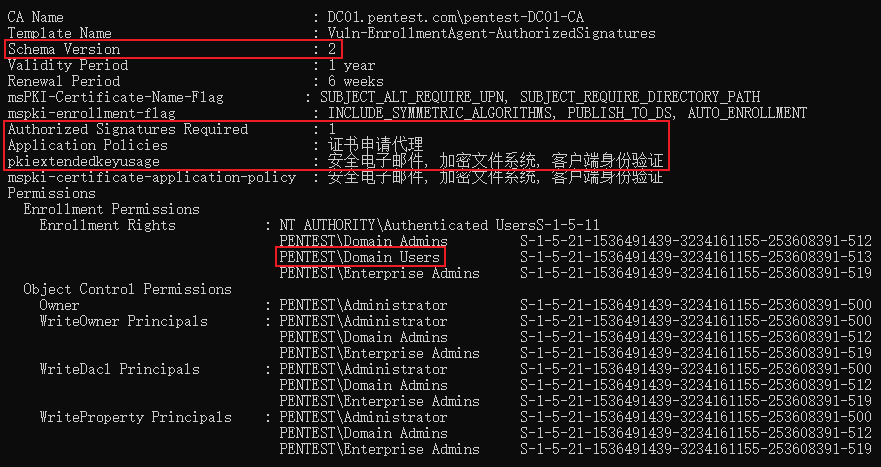Click the WriteOwner Principals label
Viewport: 881px width, 467px height.
pyautogui.click(x=124, y=321)
